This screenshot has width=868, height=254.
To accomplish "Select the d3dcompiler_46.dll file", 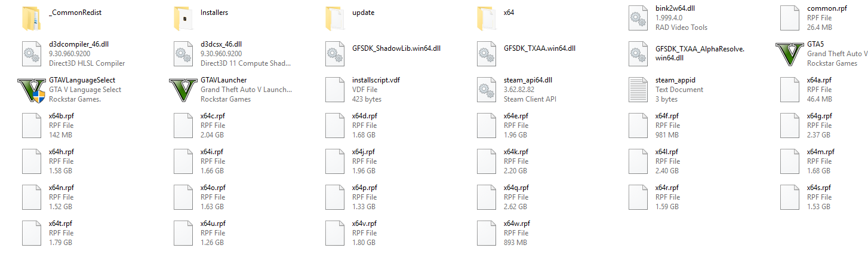I will tap(73, 54).
